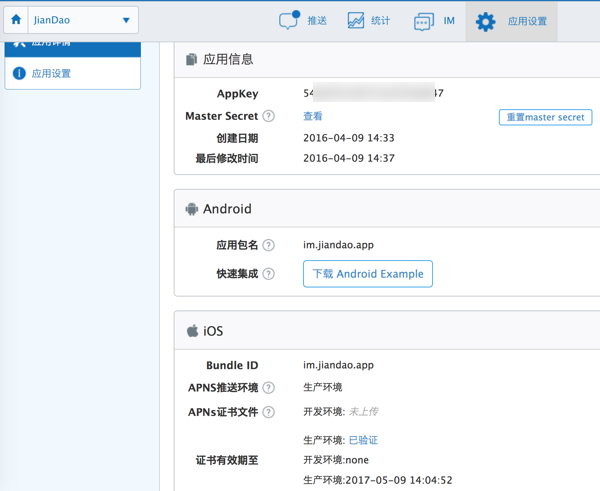Image resolution: width=600 pixels, height=491 pixels.
Task: Select the Android package name im.jiandao.app
Action: click(x=338, y=245)
